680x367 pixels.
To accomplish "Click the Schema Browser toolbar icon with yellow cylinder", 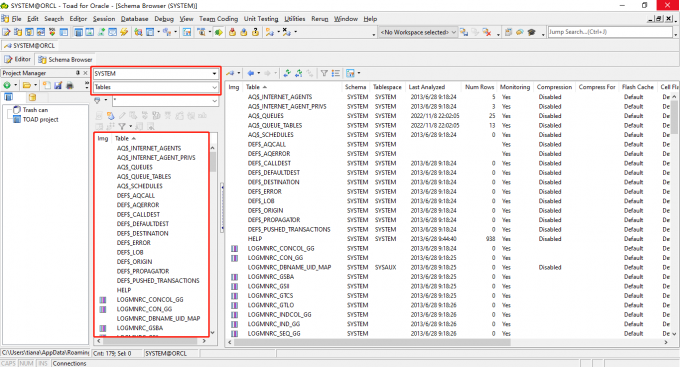I will [x=18, y=32].
